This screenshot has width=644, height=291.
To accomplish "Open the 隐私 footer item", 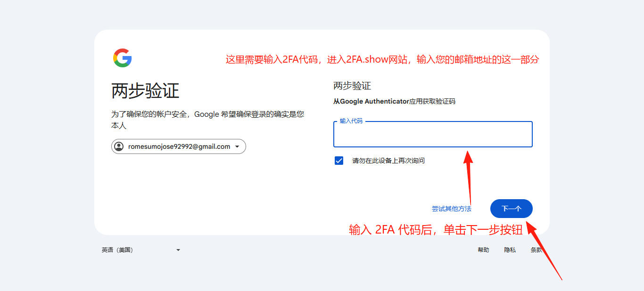I will coord(510,250).
